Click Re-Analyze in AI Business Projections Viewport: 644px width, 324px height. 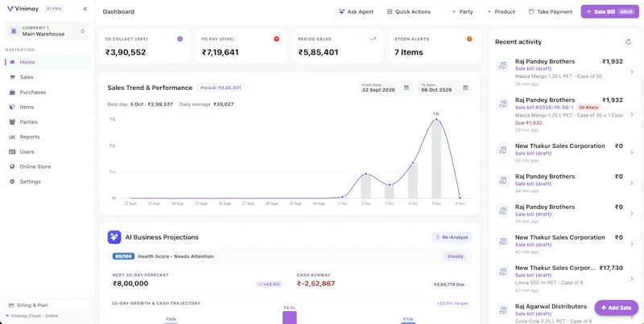click(x=452, y=237)
